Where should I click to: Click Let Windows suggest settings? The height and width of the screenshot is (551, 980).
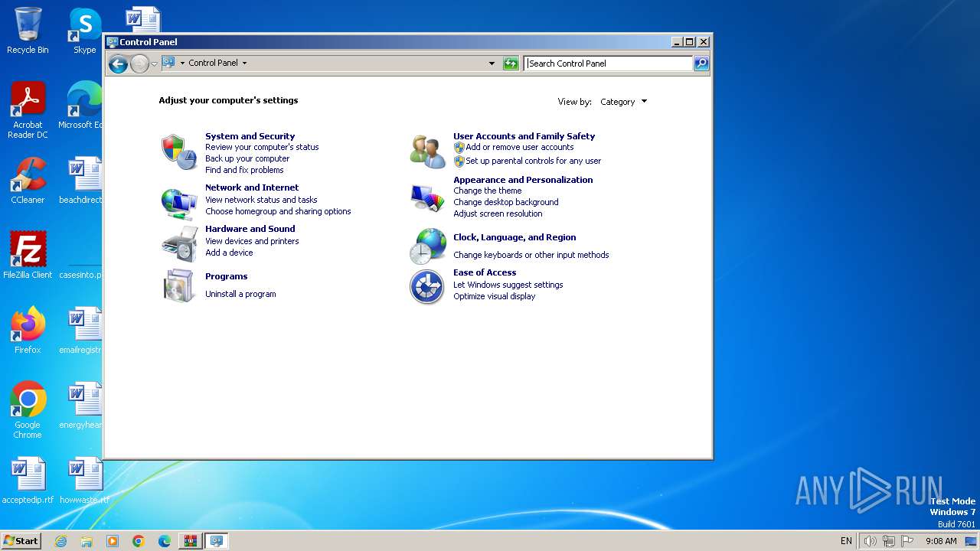508,285
